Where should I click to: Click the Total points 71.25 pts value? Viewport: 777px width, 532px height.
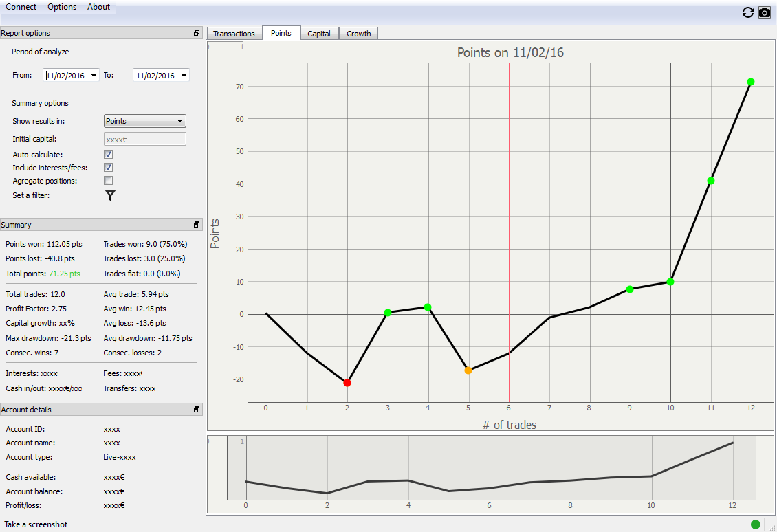65,274
